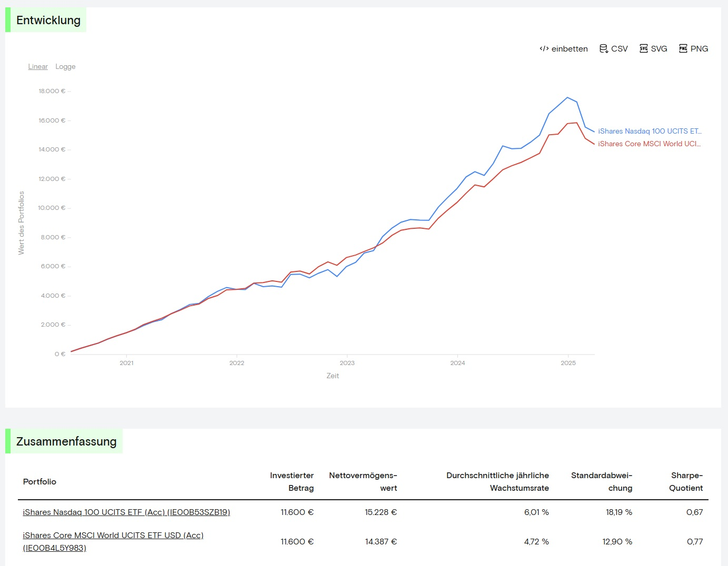Click the Portfolio column header
This screenshot has height=566, width=728.
coord(39,481)
